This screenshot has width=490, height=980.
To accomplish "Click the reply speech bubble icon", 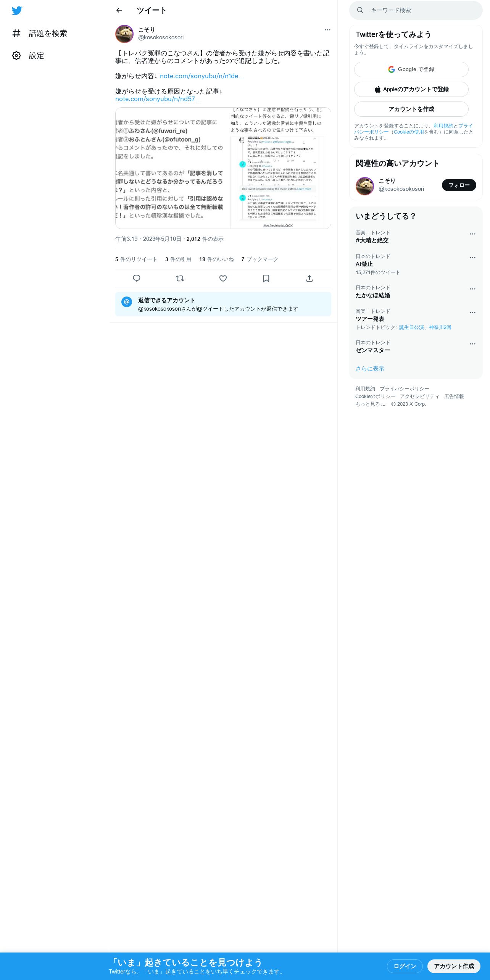I will (x=137, y=278).
